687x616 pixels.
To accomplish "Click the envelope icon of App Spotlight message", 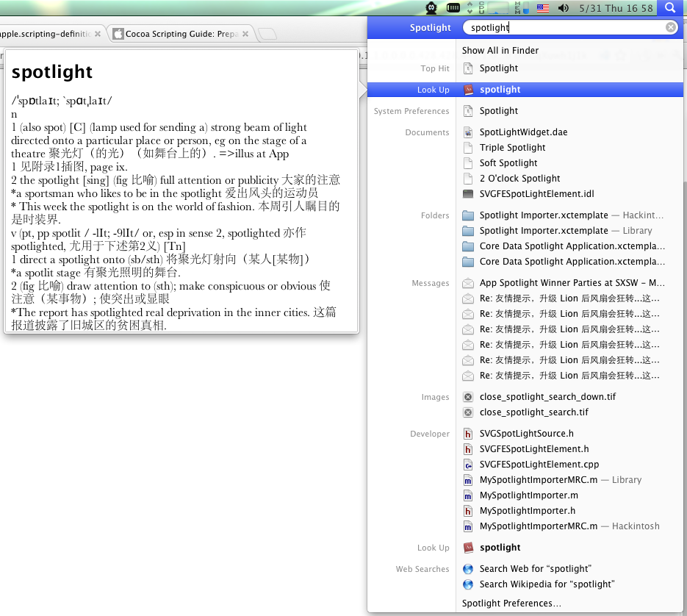I will tap(468, 283).
